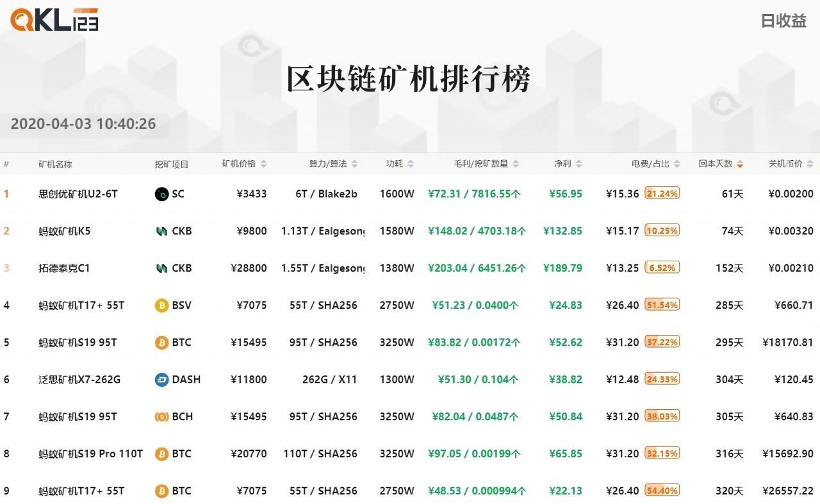This screenshot has height=504, width=820.
Task: Click the 6.52% electricity ratio bar
Action: click(x=662, y=268)
